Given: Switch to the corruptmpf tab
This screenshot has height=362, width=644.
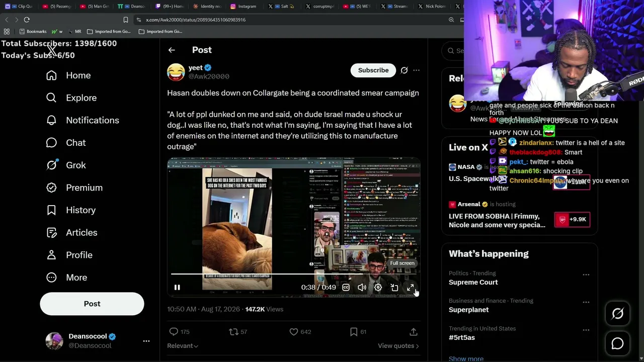Looking at the screenshot, I should point(320,7).
